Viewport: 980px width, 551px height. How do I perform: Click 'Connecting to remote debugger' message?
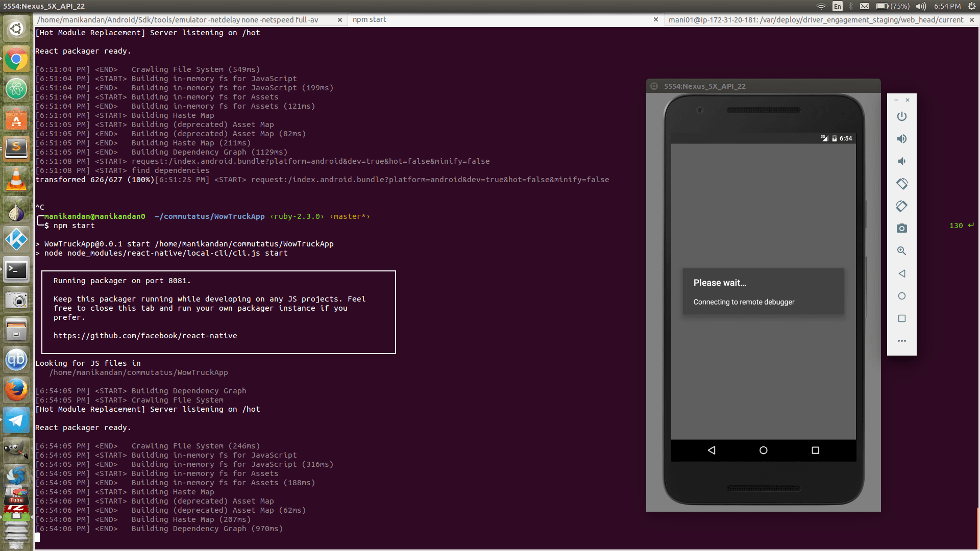(744, 302)
